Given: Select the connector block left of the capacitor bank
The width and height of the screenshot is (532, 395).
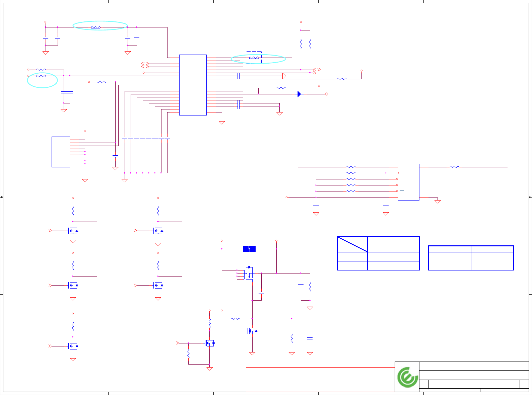Looking at the screenshot, I should pyautogui.click(x=61, y=152).
